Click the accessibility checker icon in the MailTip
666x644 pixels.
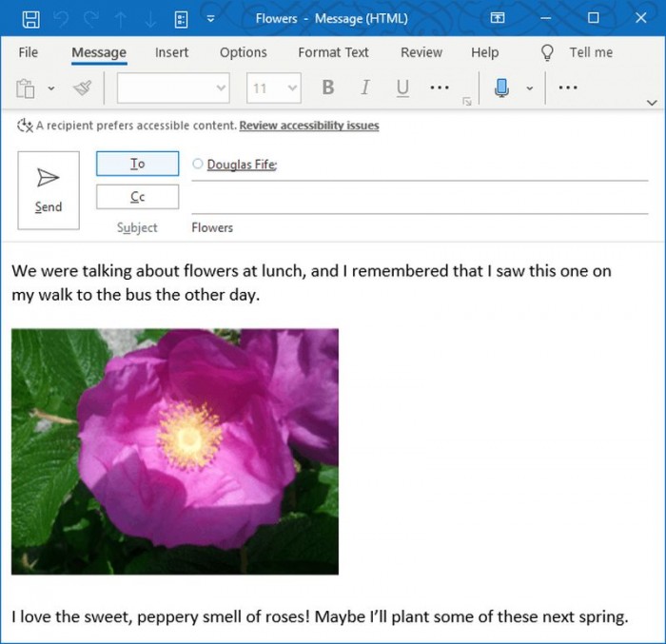[25, 126]
